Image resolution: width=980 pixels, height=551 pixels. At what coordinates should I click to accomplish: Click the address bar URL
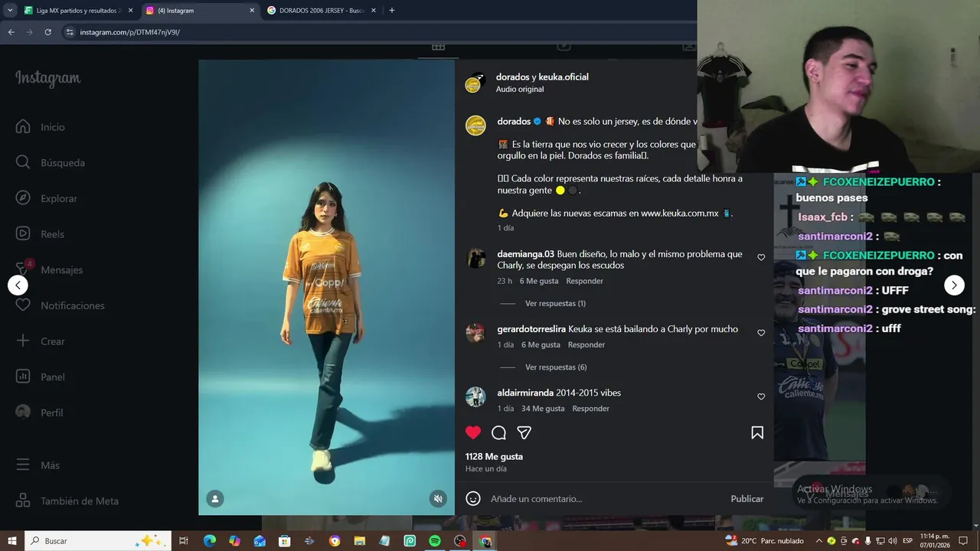point(130,32)
